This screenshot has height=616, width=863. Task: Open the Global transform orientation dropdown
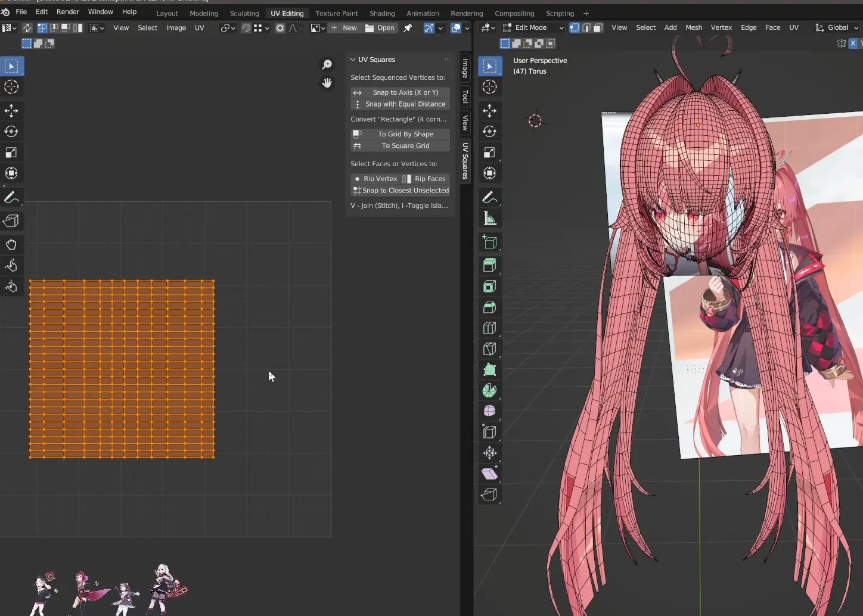[837, 28]
